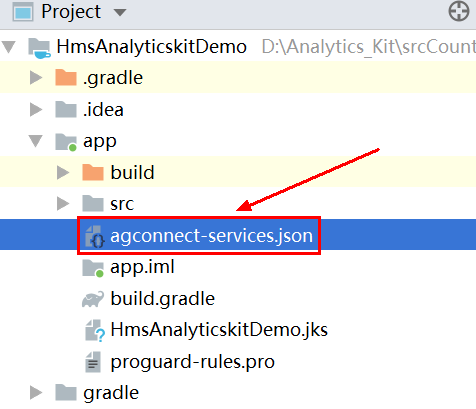
Task: Select the agconnect-services.json file icon
Action: point(95,236)
